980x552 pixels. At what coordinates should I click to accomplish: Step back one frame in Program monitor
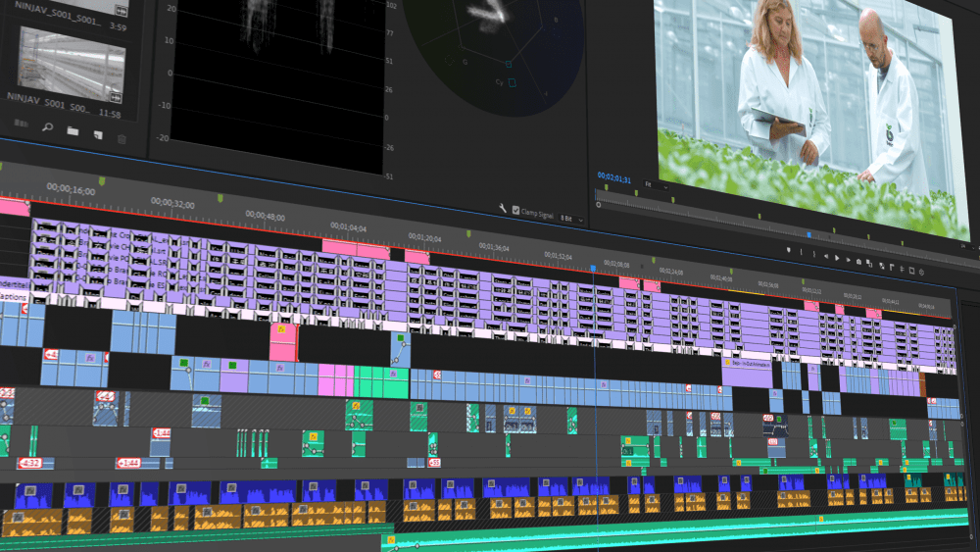click(x=826, y=256)
